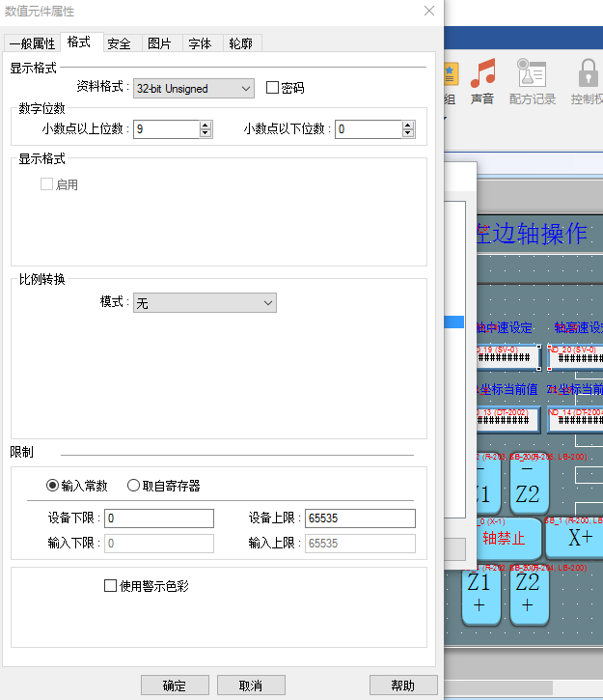The width and height of the screenshot is (603, 700).
Task: Select the Z2 minus button on canvas
Action: click(527, 484)
